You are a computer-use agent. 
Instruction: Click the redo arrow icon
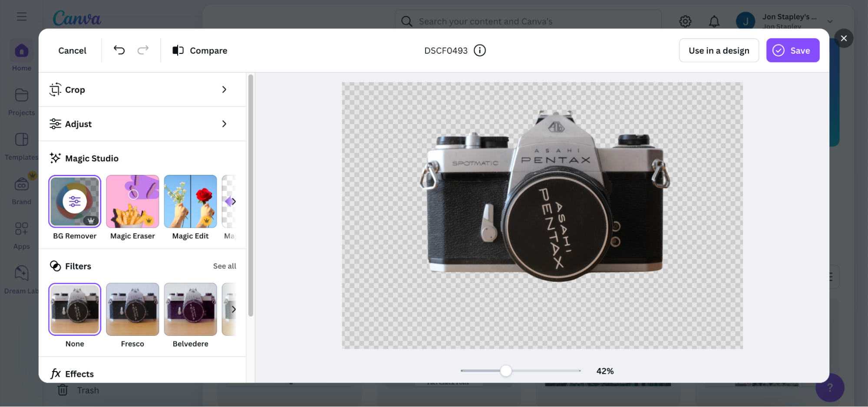[x=143, y=50]
